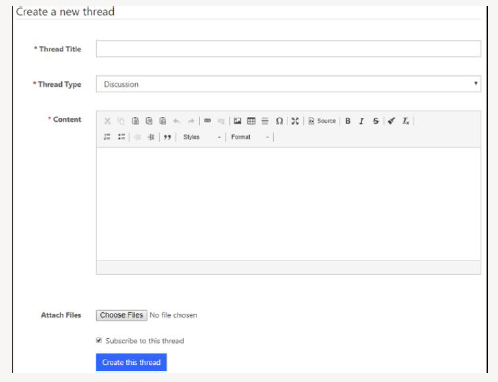Toggle Bold formatting
Image resolution: width=498 pixels, height=382 pixels.
[348, 121]
